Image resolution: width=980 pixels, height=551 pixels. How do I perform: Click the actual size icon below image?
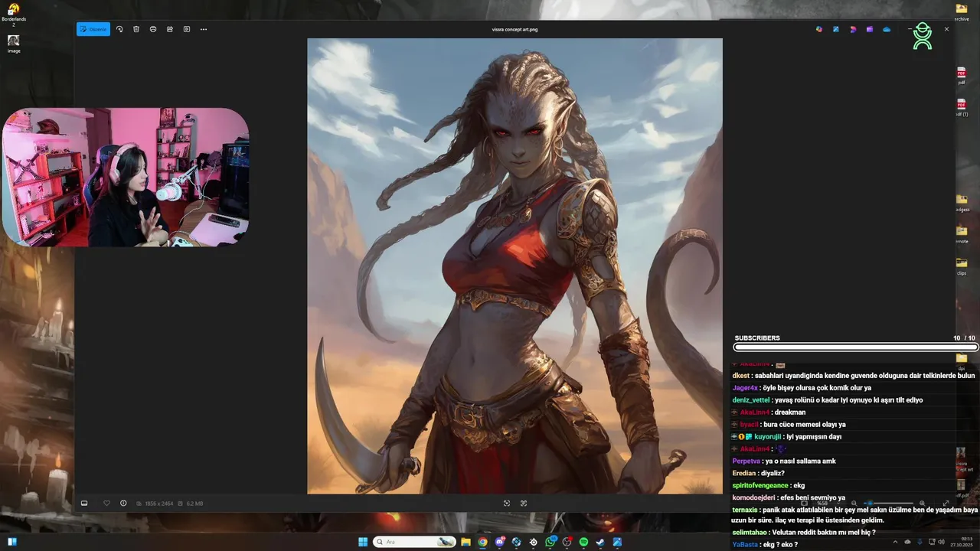coord(524,503)
